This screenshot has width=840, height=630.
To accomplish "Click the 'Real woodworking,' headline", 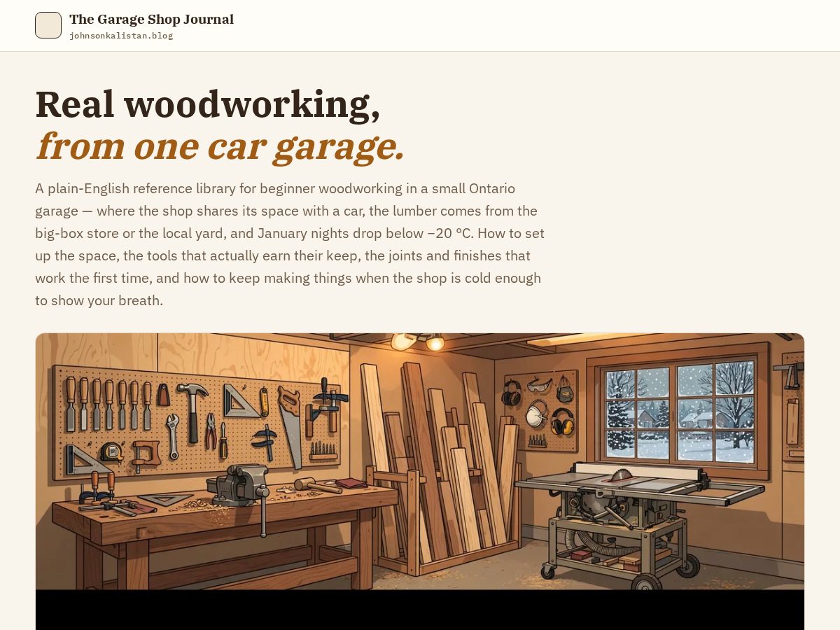I will point(208,104).
